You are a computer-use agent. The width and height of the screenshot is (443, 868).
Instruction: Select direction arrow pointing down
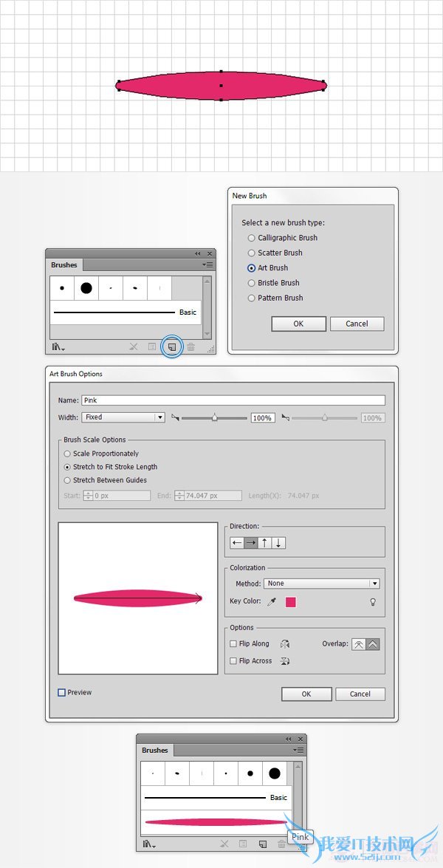[x=279, y=542]
